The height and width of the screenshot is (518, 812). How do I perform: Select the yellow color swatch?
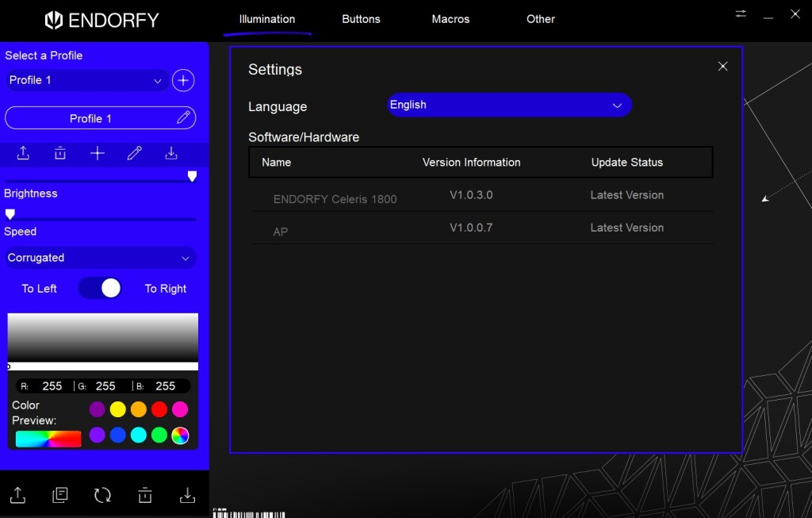117,409
